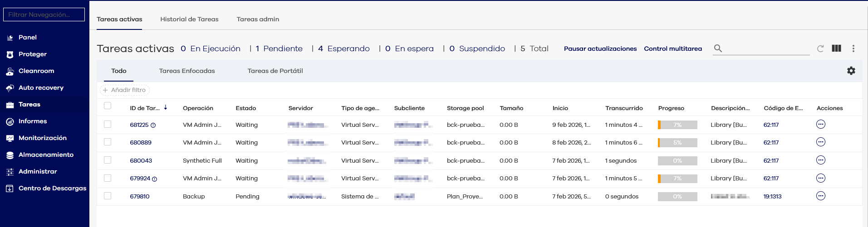Open task ID 680043 link
Image resolution: width=868 pixels, height=227 pixels.
tap(141, 160)
